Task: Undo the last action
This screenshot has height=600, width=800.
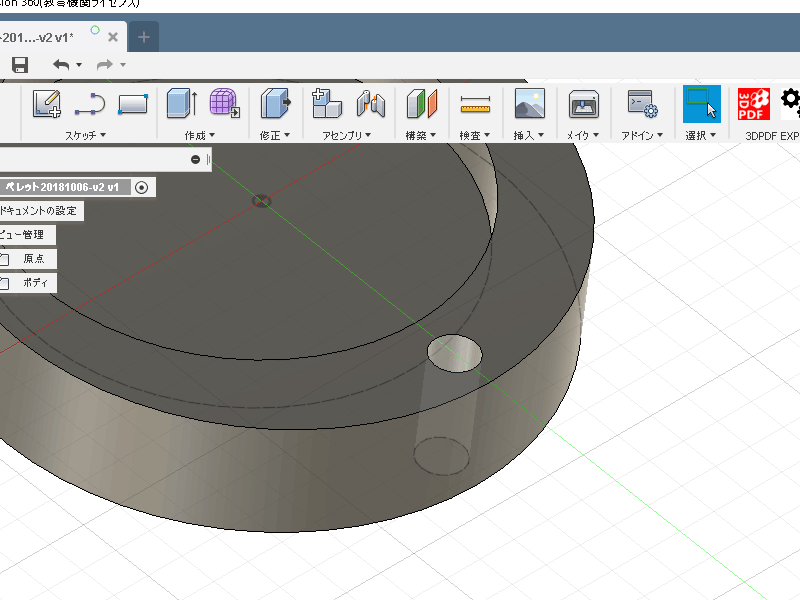Action: click(61, 65)
